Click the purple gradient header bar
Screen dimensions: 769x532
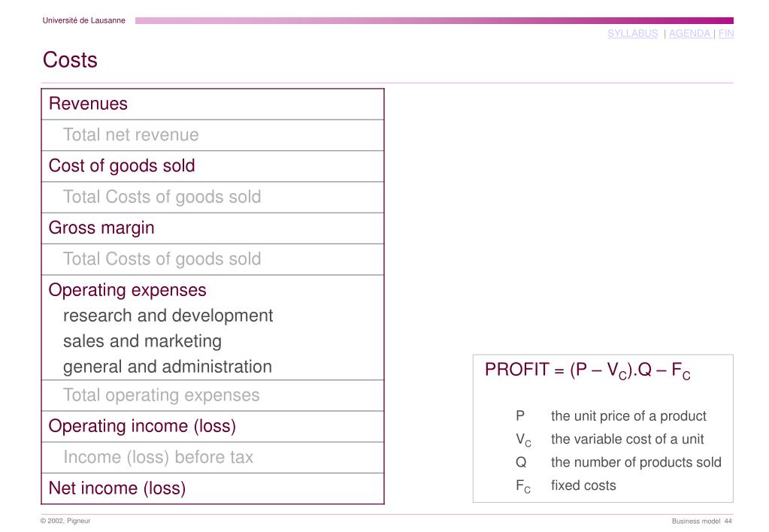click(x=434, y=20)
